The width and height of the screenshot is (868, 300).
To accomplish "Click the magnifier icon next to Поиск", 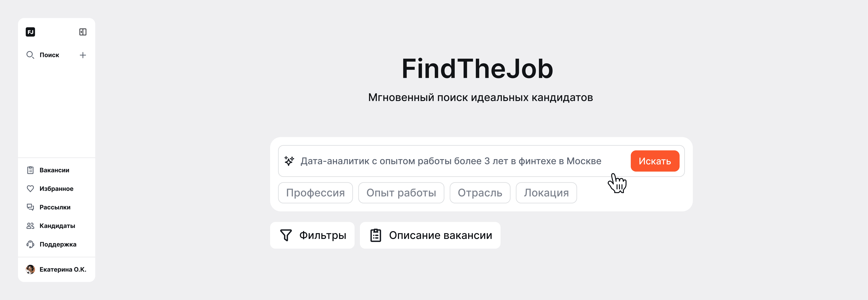I will tap(30, 55).
